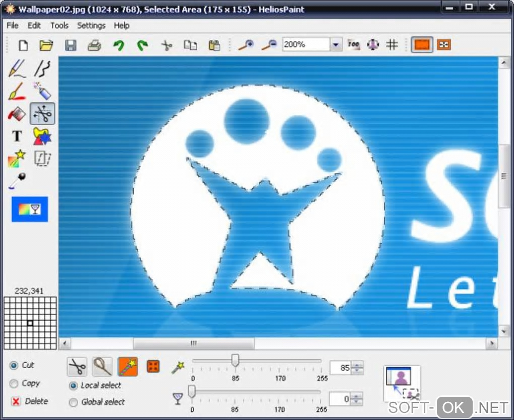Click the vertical scrollbar up arrow
The image size is (514, 420).
(x=503, y=63)
